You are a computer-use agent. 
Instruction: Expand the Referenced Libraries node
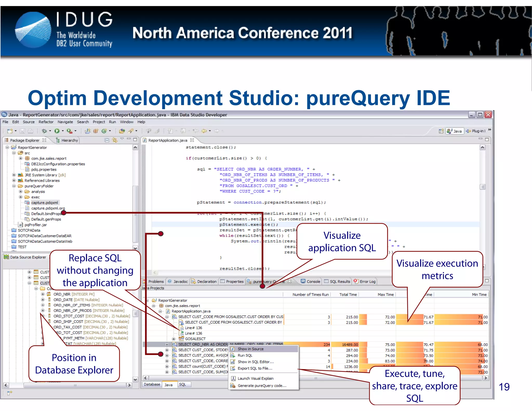pyautogui.click(x=14, y=180)
